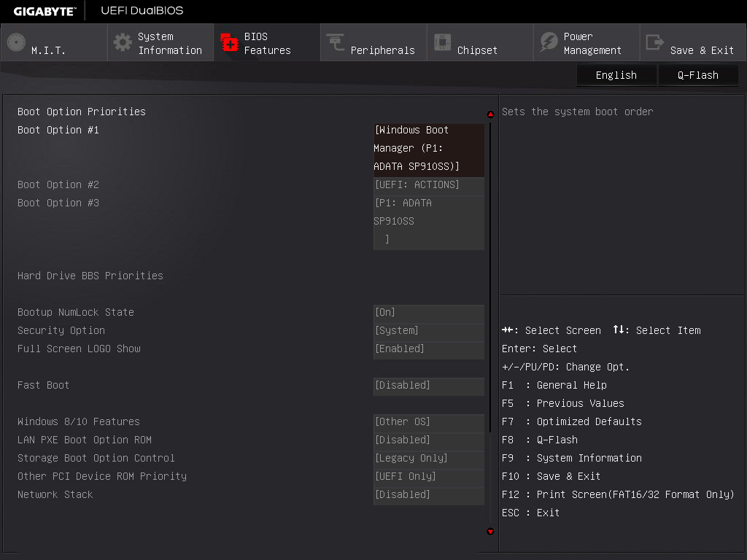The image size is (747, 560).
Task: Click the red scroll-up arrow
Action: click(490, 114)
